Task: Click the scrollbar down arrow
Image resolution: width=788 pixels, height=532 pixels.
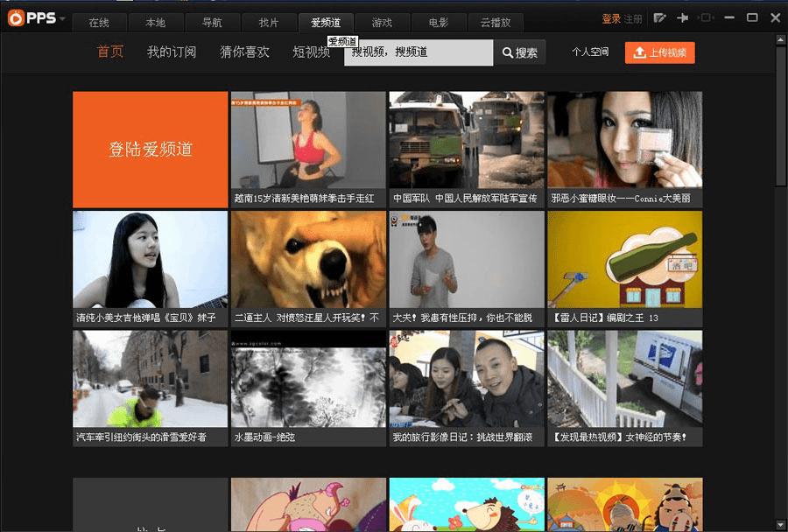Action: pyautogui.click(x=780, y=525)
